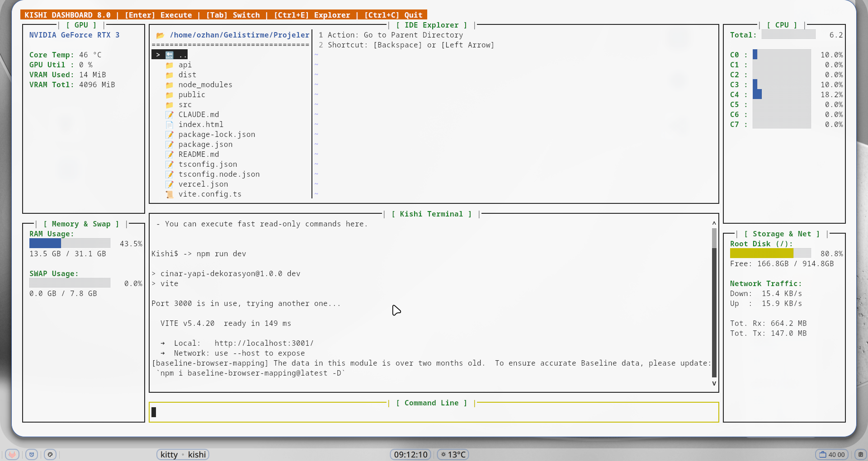Click the C4 core usage bar

click(x=782, y=94)
